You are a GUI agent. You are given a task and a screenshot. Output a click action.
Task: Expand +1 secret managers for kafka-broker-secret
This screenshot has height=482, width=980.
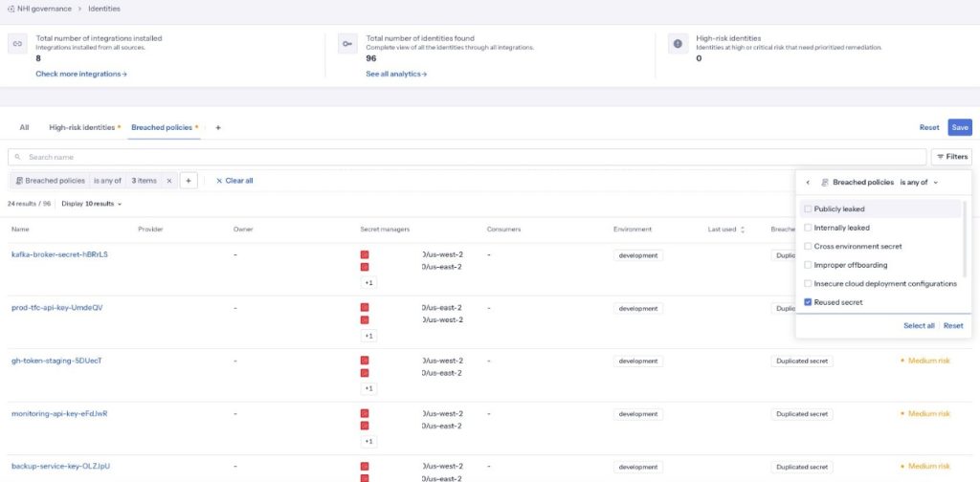pyautogui.click(x=368, y=283)
